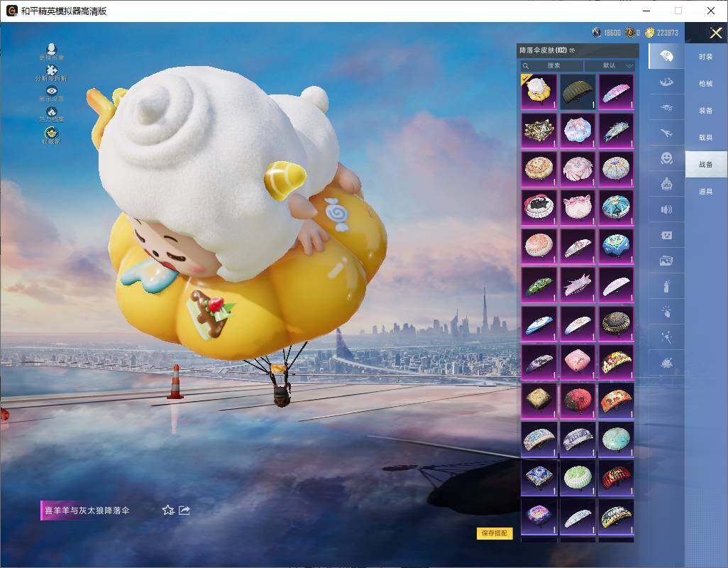Image resolution: width=728 pixels, height=568 pixels.
Task: Open the flame heat profile icon
Action: [52, 112]
